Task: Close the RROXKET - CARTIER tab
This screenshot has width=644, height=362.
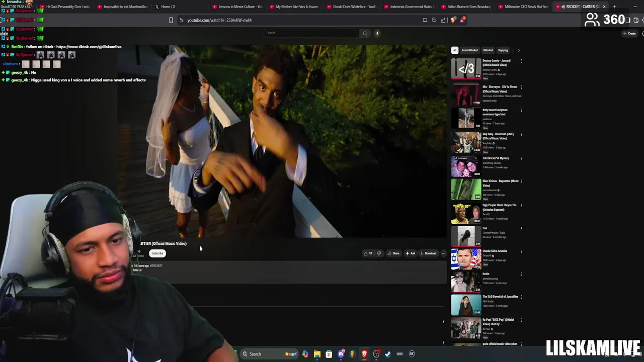Action: 604,7
